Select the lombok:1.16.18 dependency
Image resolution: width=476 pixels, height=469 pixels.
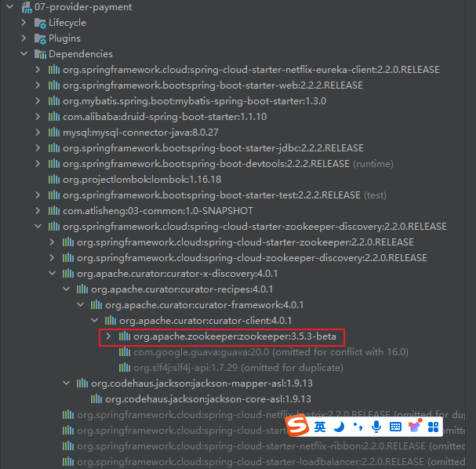[130, 180]
